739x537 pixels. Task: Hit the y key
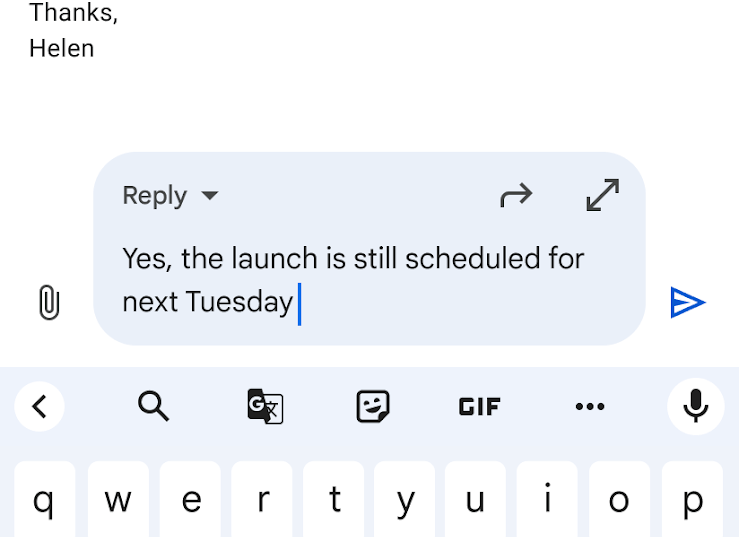405,500
